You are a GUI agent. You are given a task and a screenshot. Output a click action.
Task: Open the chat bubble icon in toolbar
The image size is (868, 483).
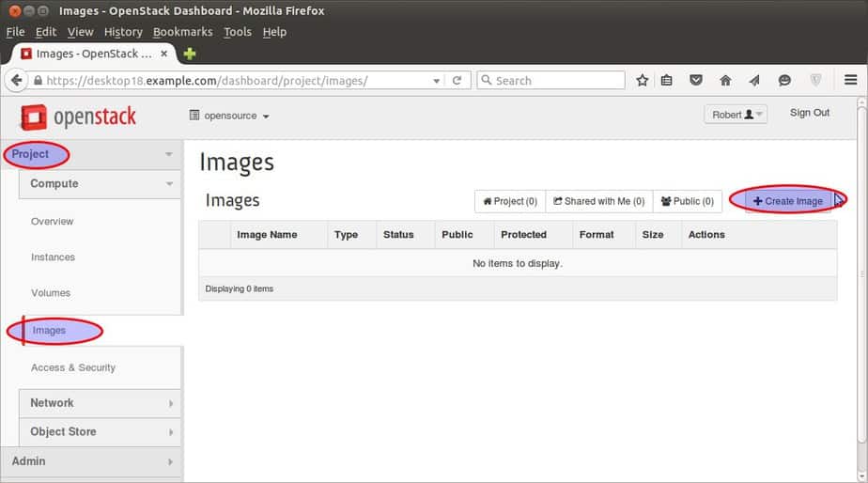[x=784, y=80]
